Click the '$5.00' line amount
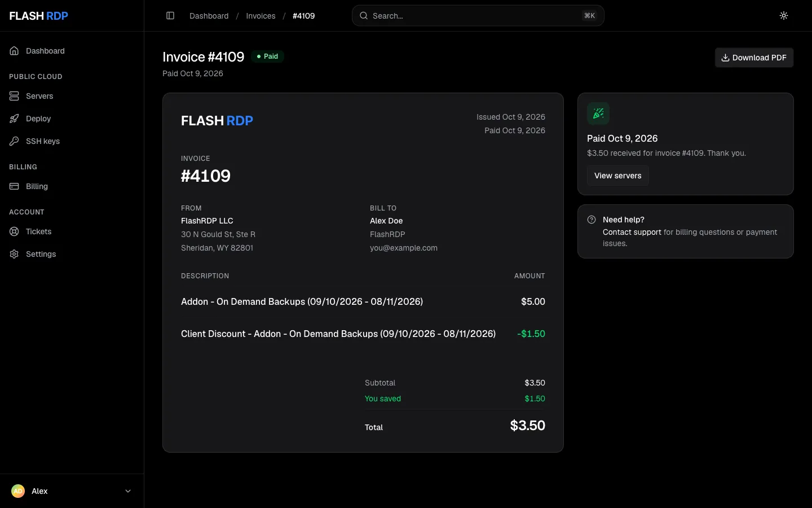Viewport: 812px width, 508px height. point(533,301)
